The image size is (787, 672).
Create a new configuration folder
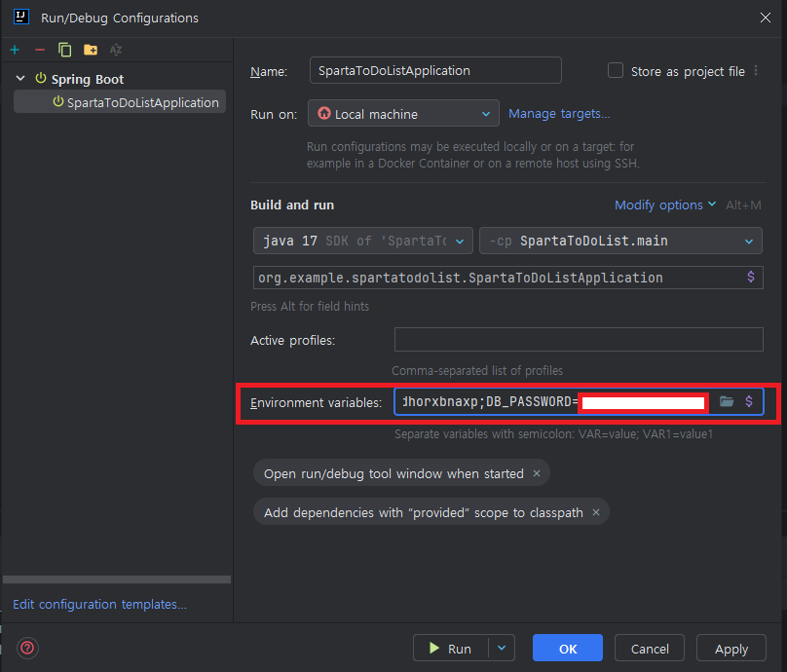(x=91, y=50)
